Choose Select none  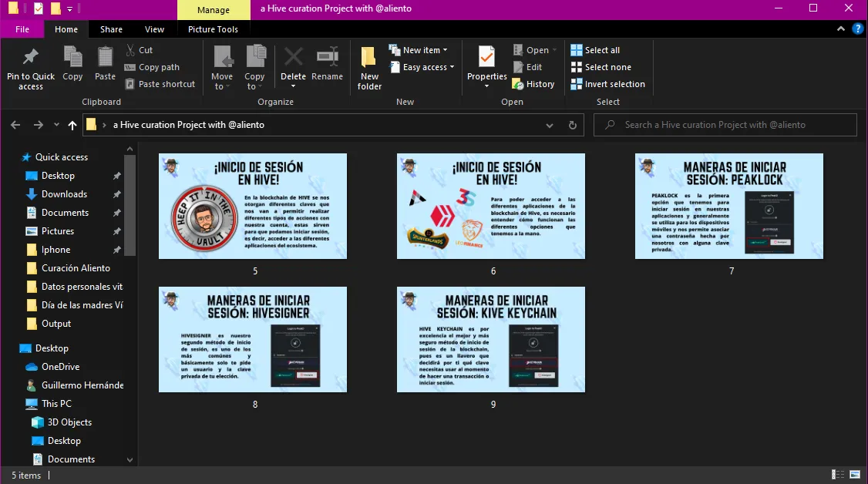(601, 67)
